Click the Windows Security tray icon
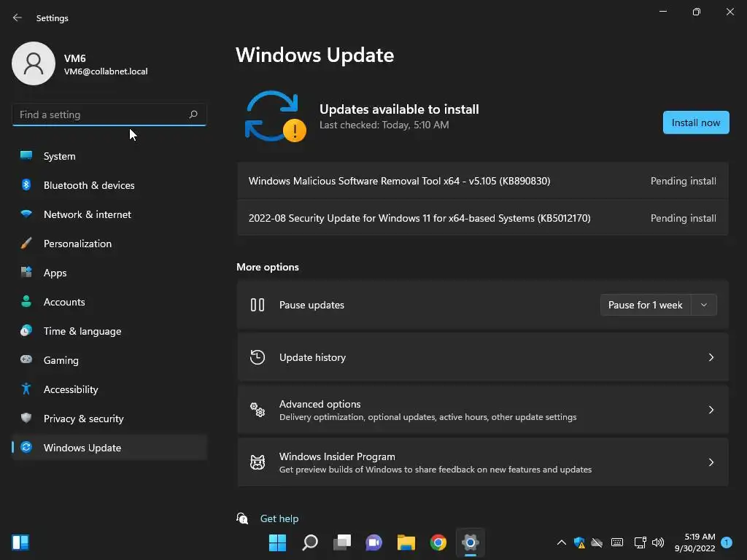Viewport: 747px width, 560px height. point(579,542)
